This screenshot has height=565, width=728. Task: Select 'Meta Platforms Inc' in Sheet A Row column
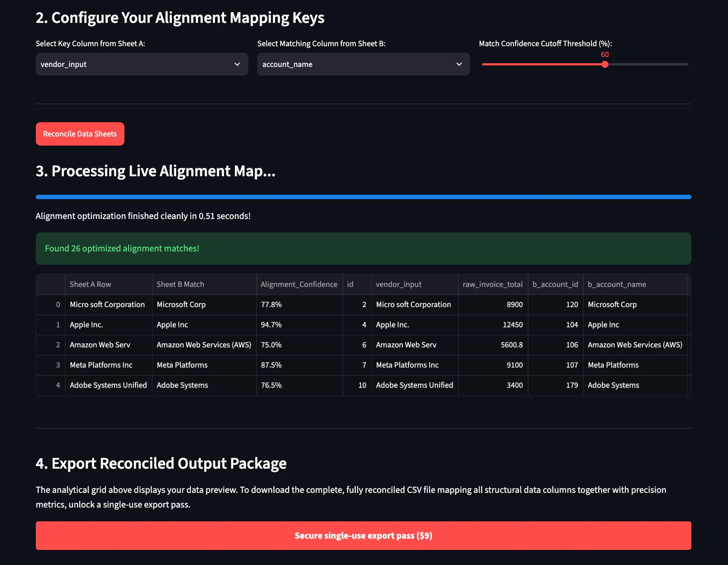(108, 365)
